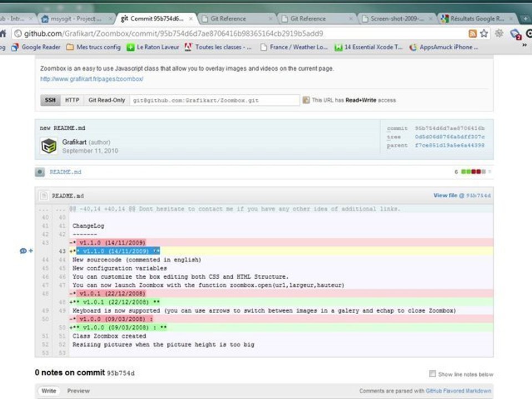Enable Show line notes below checkbox

click(x=432, y=374)
